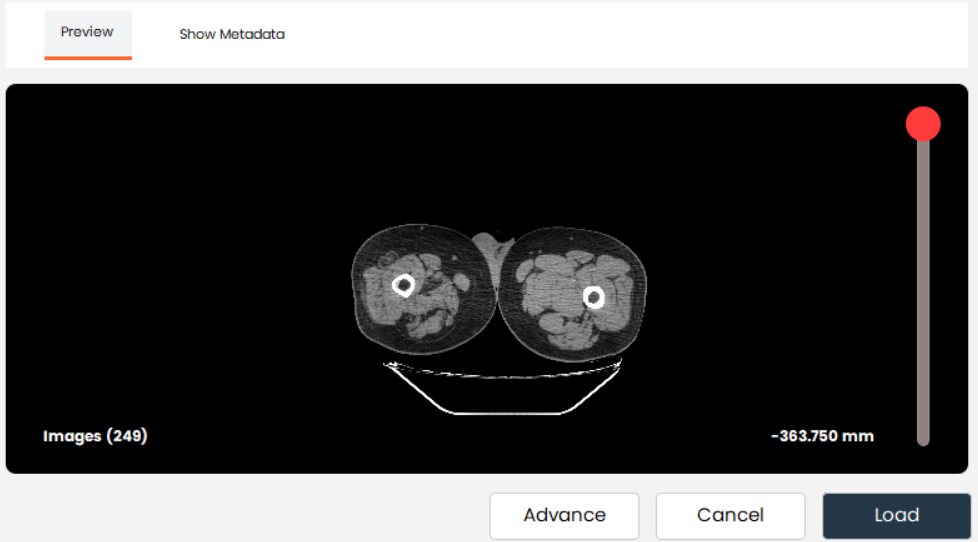Click the bright femur ring in right thigh
Screen dimensions: 978x542
(594, 297)
